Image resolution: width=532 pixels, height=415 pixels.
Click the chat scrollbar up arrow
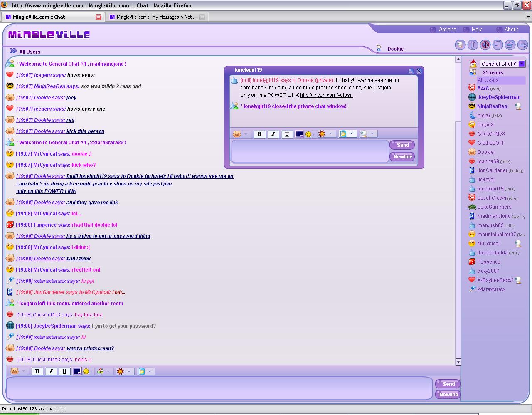pos(458,59)
